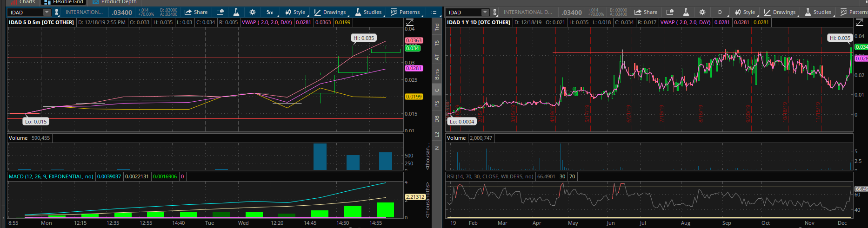
Task: Click the red 0.0363 VWAP price label
Action: click(414, 40)
